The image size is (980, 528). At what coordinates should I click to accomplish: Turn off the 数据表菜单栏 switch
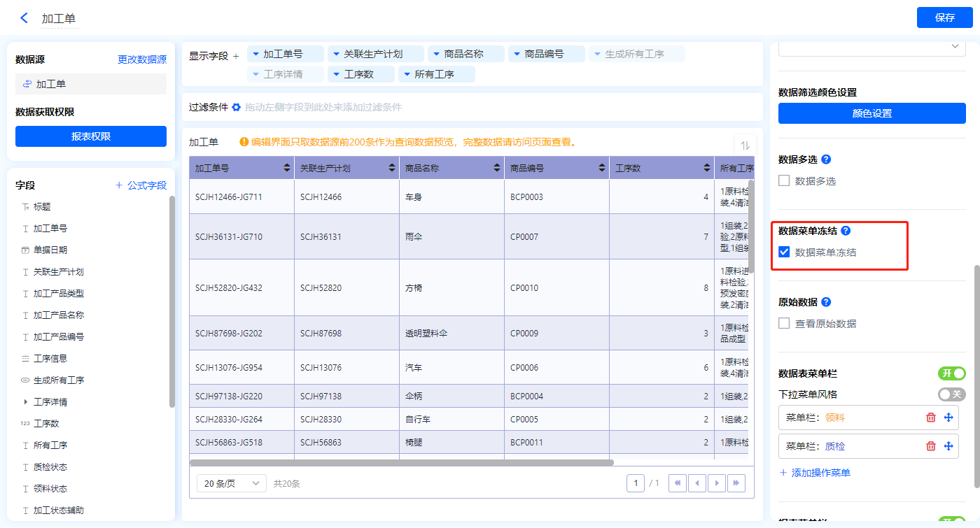pos(951,373)
